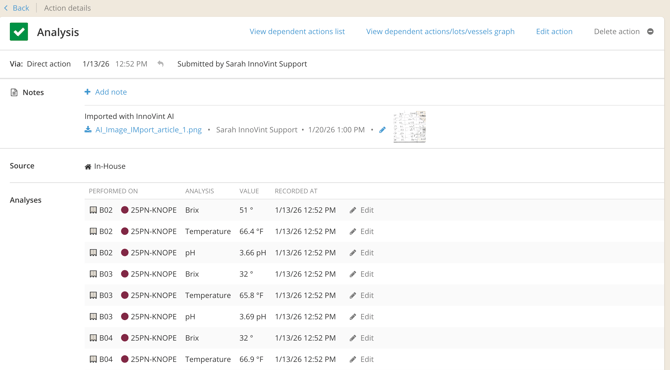Edit the B02 Temperature 66.4 °F row

pos(361,232)
